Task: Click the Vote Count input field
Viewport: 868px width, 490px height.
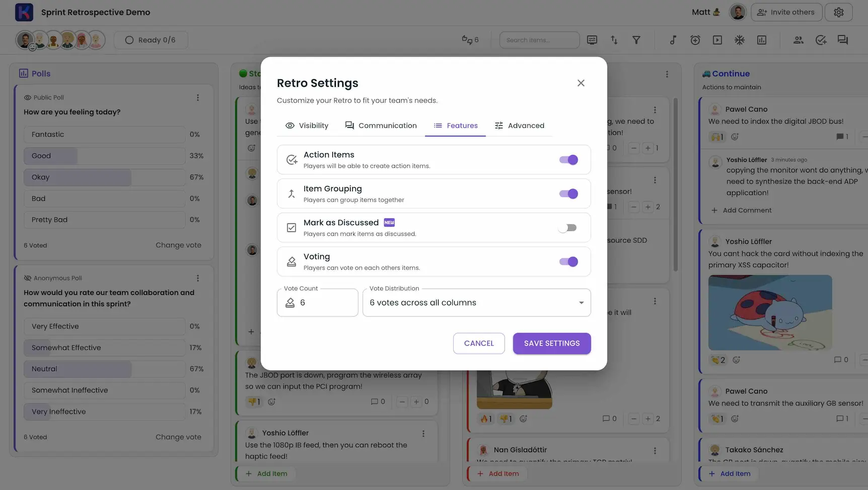Action: point(318,302)
